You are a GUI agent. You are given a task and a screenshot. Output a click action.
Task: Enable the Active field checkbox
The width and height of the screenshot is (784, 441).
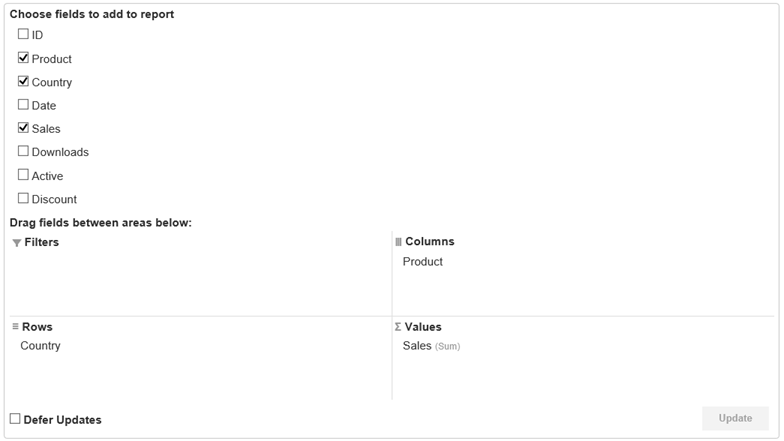click(23, 175)
